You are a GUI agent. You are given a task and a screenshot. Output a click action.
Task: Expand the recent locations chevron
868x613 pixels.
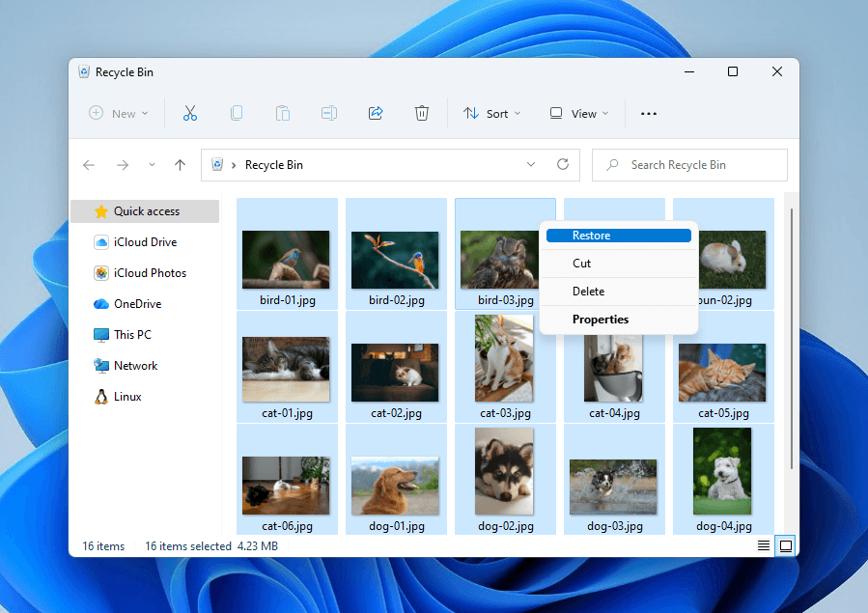point(152,165)
